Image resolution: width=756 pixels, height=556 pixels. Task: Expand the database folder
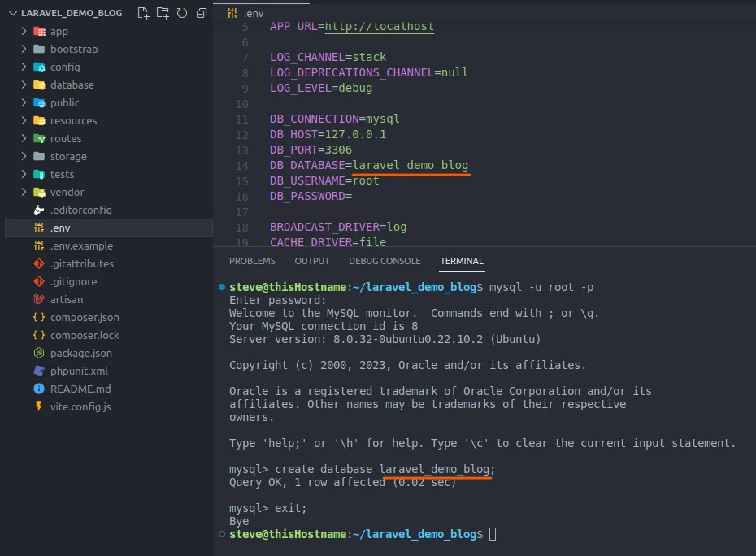pos(72,85)
